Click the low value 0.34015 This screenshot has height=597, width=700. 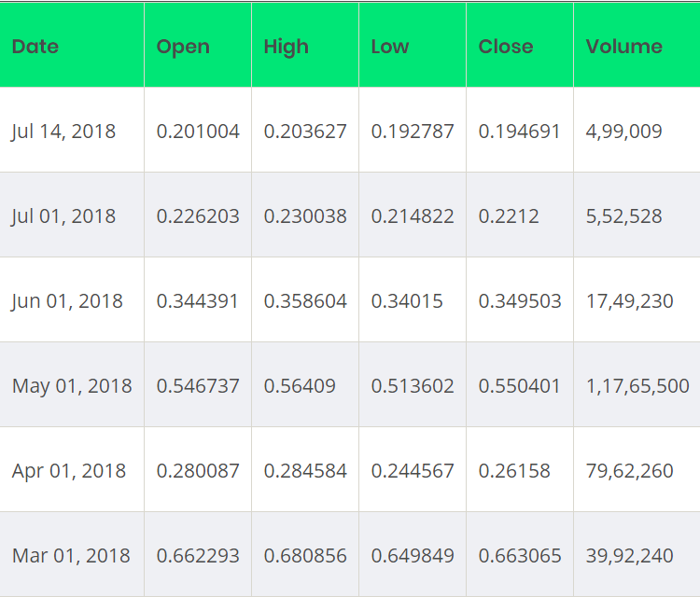click(407, 300)
